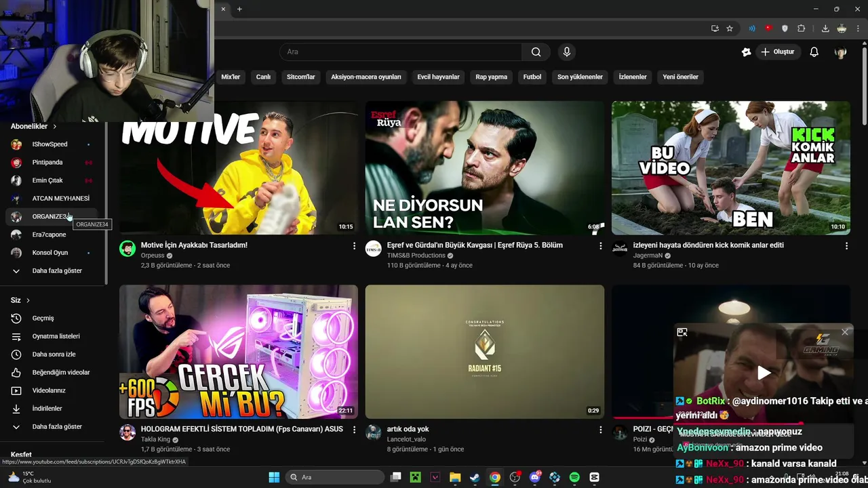Activate voice search microphone icon
Image resolution: width=868 pixels, height=488 pixels.
point(567,52)
